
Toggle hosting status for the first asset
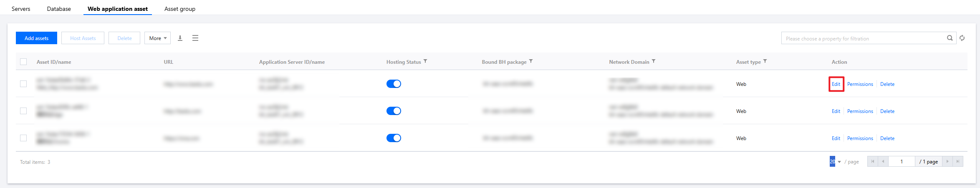coord(394,84)
